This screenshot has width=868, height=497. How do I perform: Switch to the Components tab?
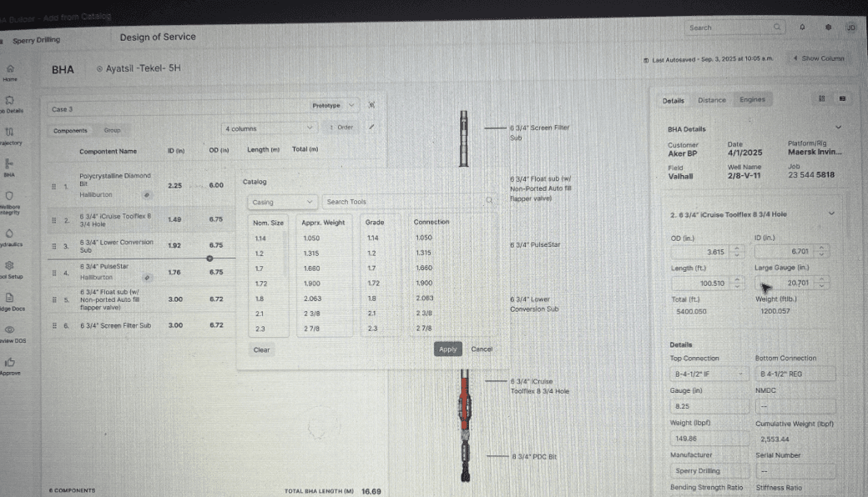pyautogui.click(x=70, y=130)
